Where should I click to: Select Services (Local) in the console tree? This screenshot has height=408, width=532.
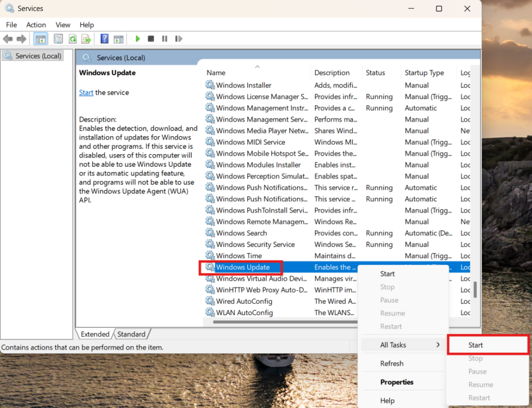point(33,56)
